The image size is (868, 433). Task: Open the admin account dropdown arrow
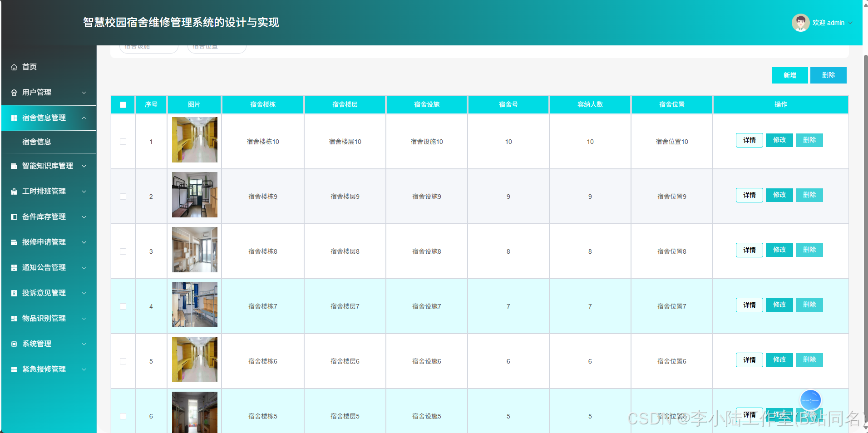pos(850,23)
